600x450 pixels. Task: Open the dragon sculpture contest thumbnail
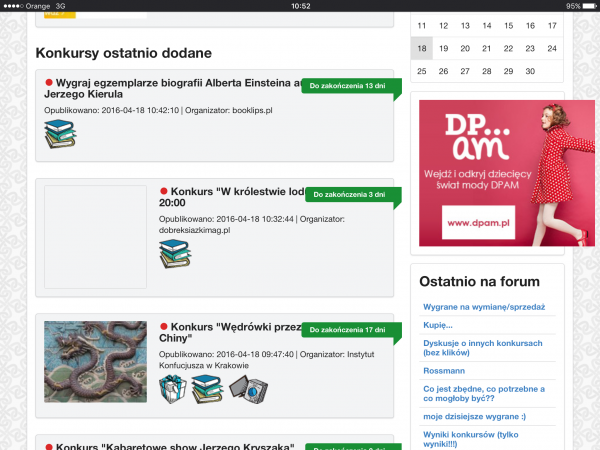pyautogui.click(x=95, y=361)
